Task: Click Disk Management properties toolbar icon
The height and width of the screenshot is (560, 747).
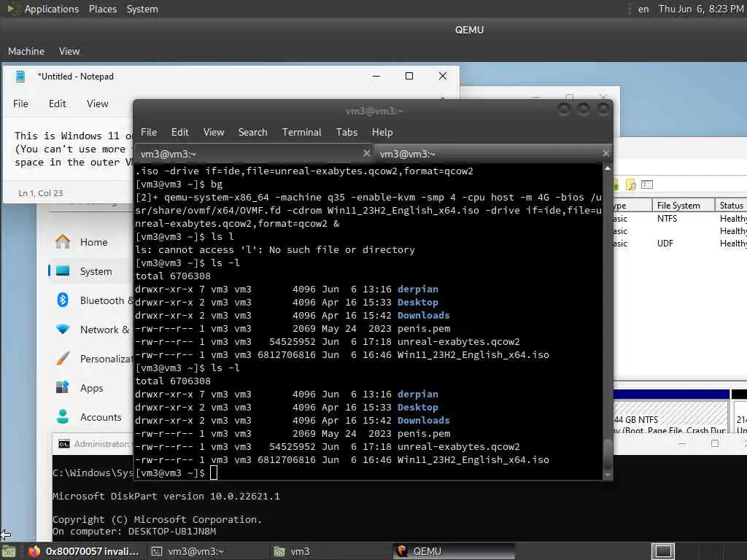Action: click(x=646, y=184)
